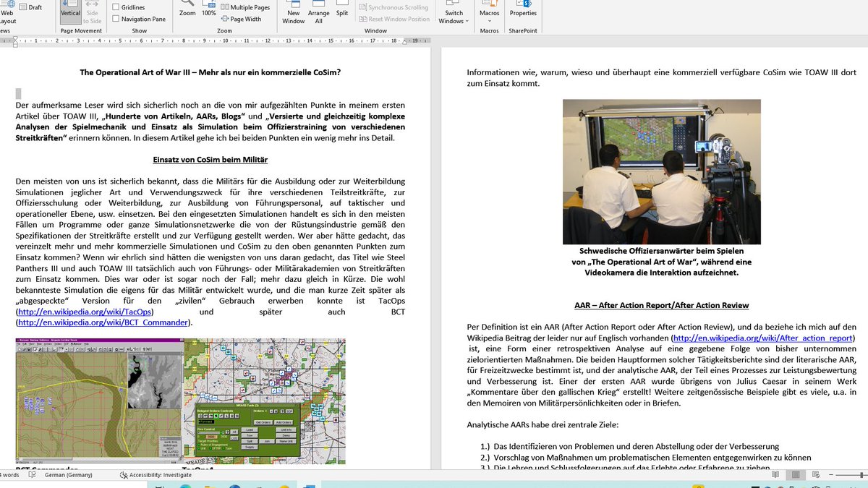Arrange All open windows

(318, 13)
